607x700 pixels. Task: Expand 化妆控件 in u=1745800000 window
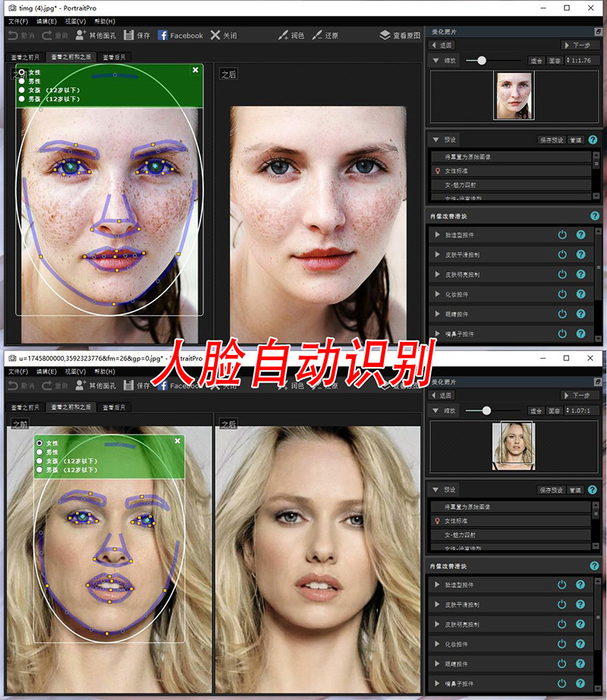[437, 644]
